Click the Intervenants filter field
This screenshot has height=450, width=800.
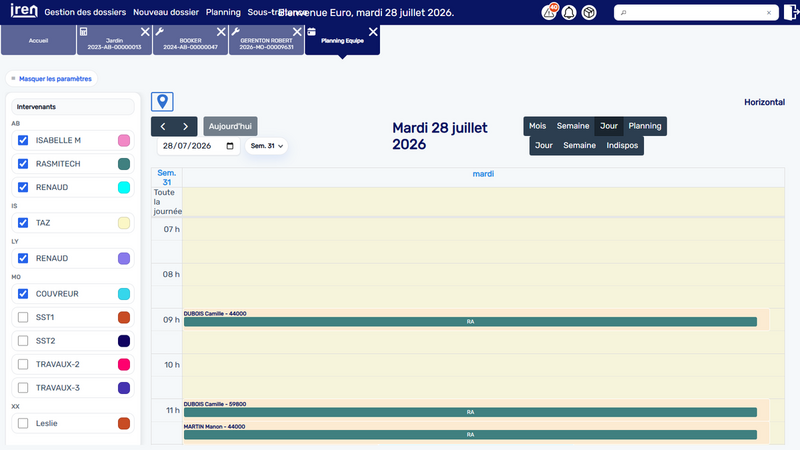[73, 107]
